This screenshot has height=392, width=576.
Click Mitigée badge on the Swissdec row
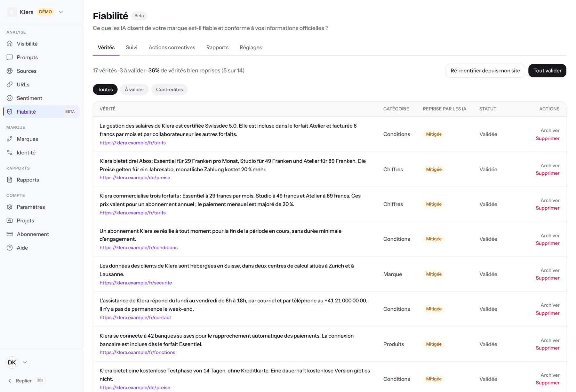click(x=434, y=134)
